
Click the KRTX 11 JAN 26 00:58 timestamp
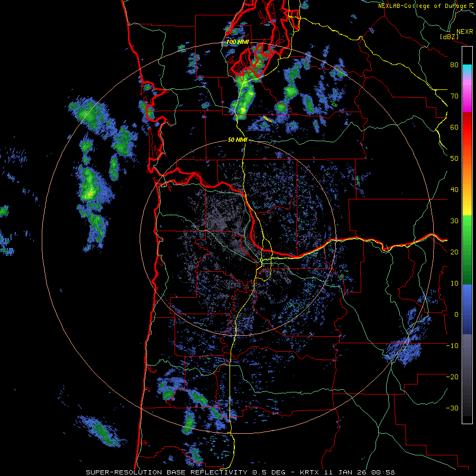click(347, 472)
